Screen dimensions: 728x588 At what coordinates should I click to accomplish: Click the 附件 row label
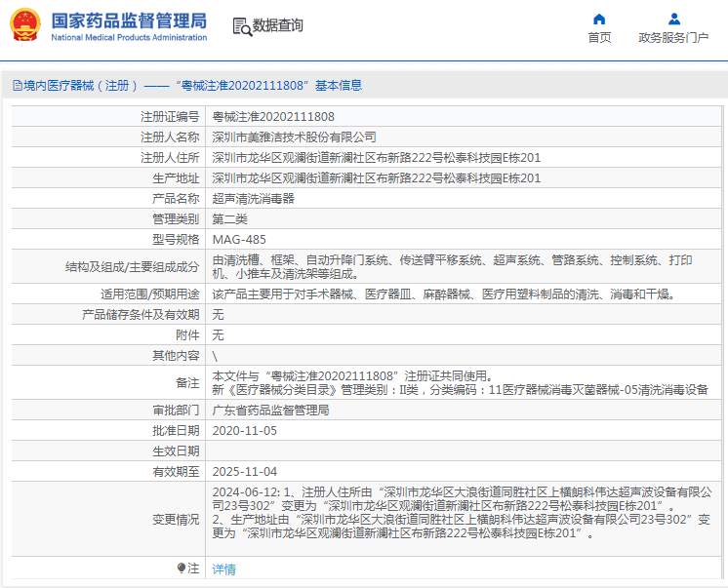tap(187, 335)
